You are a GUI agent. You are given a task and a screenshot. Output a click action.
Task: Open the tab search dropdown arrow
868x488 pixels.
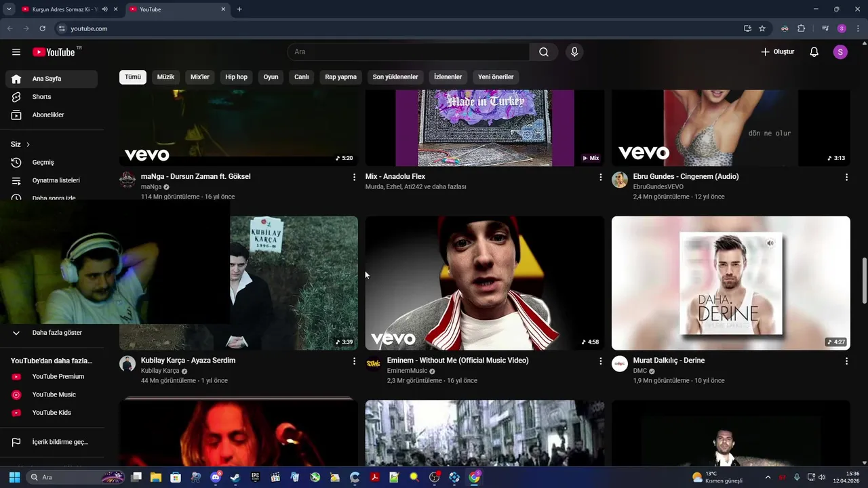pos(9,9)
